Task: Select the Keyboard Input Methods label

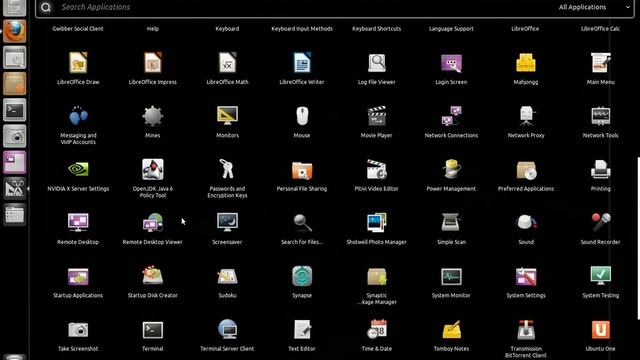Action: [x=302, y=29]
